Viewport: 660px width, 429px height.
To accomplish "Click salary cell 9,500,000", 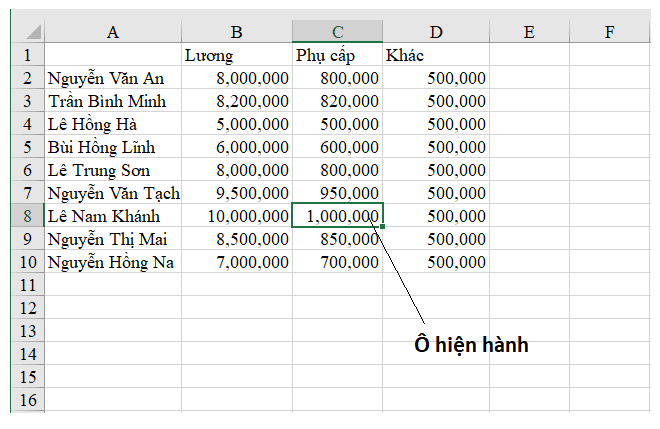I will pos(237,193).
